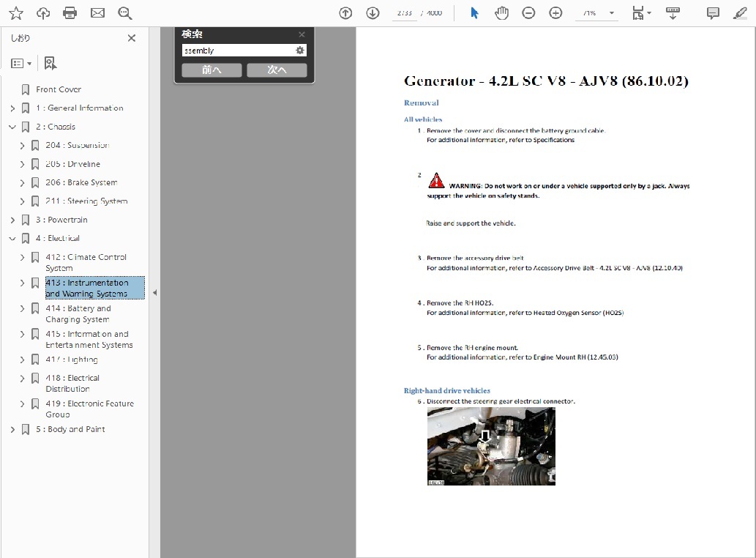The height and width of the screenshot is (558, 756).
Task: Expand 412 : Climate Control System bookmark
Action: click(22, 257)
